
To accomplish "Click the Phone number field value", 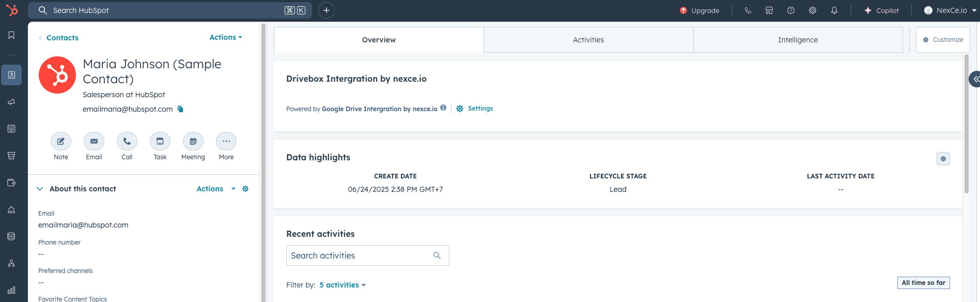I will pyautogui.click(x=41, y=254).
